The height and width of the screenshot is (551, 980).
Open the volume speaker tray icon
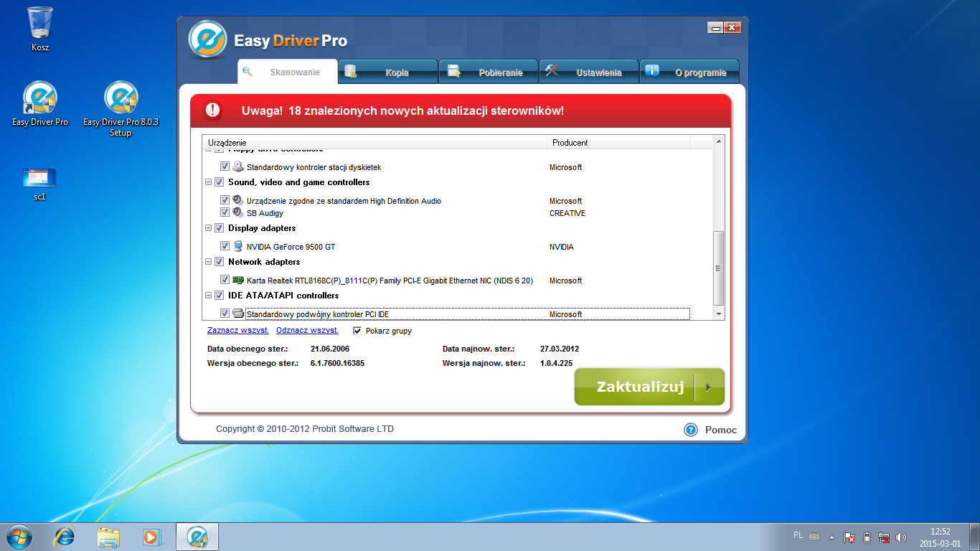(x=902, y=537)
